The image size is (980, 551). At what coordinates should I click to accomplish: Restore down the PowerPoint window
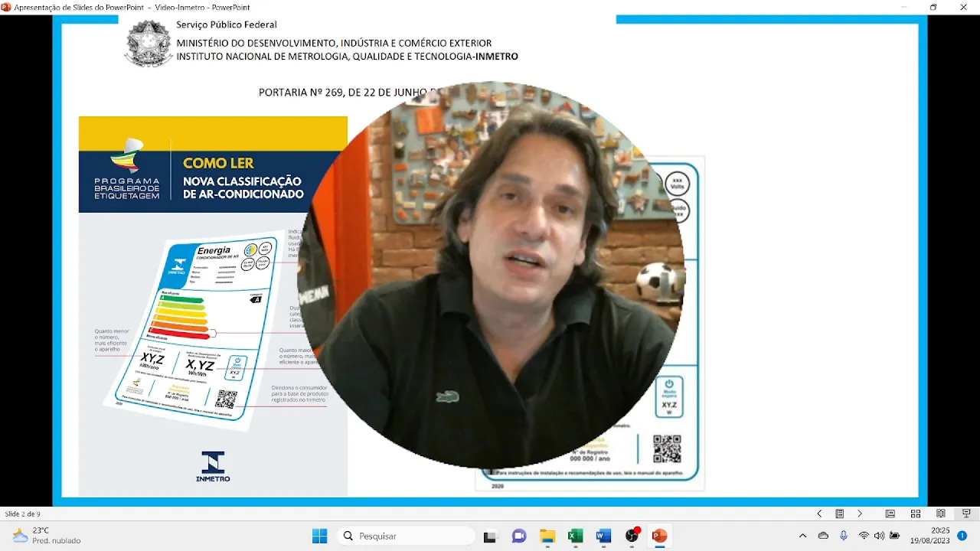coord(933,7)
